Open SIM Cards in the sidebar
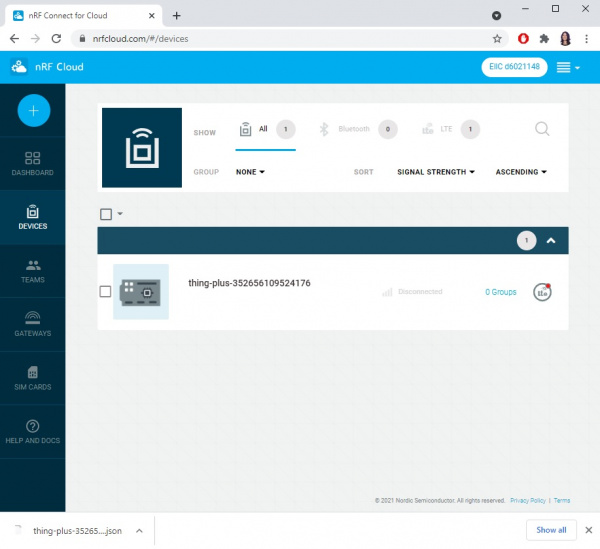This screenshot has width=600, height=549. coord(33,378)
